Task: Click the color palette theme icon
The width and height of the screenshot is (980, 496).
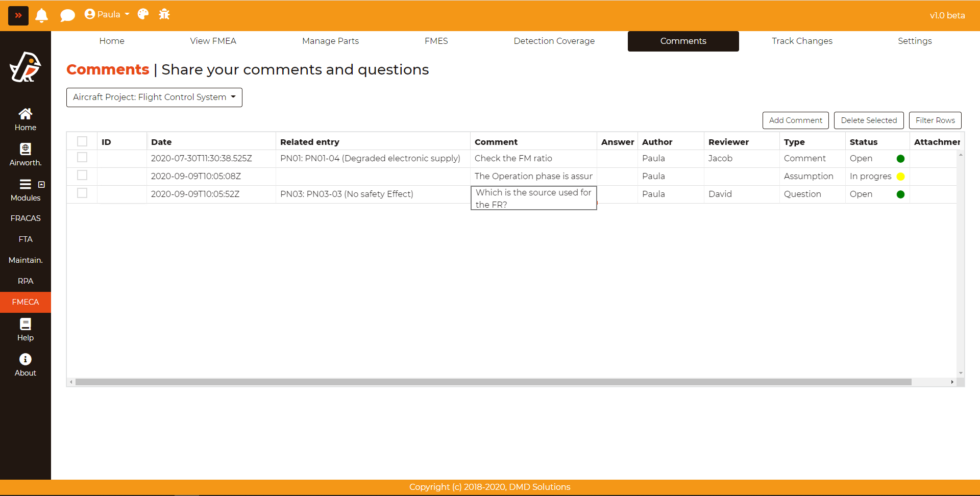Action: click(143, 14)
